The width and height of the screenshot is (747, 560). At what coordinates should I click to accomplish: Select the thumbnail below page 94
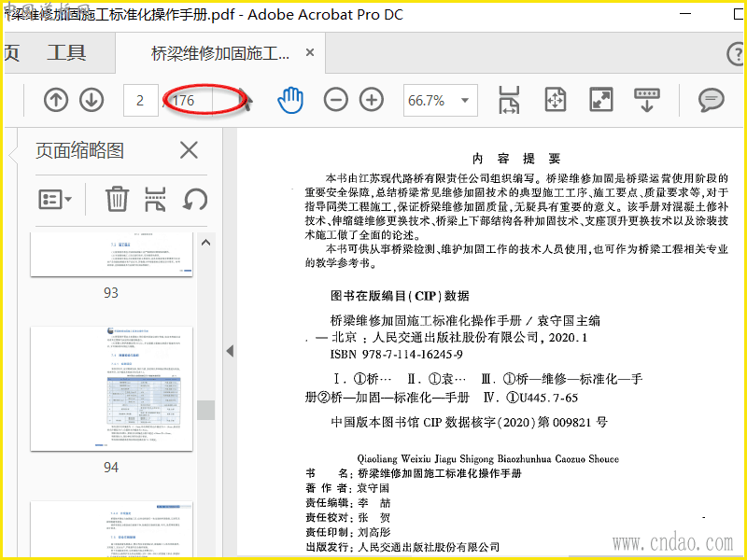[111, 529]
